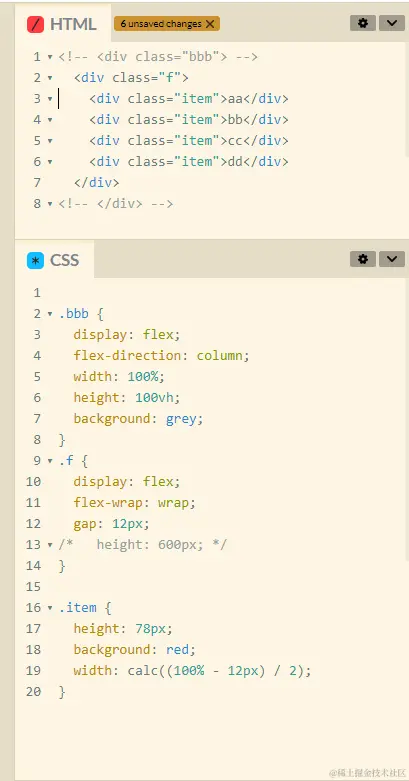Click the '.item {' selector

[x=85, y=608]
